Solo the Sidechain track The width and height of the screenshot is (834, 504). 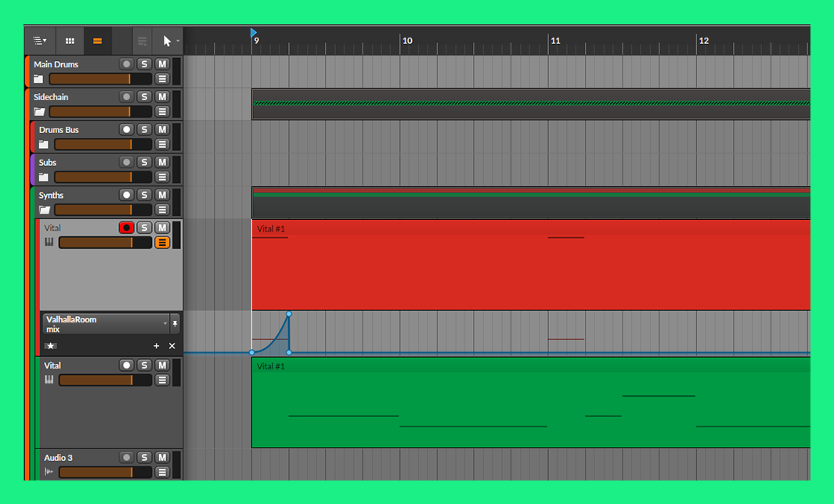tap(144, 97)
